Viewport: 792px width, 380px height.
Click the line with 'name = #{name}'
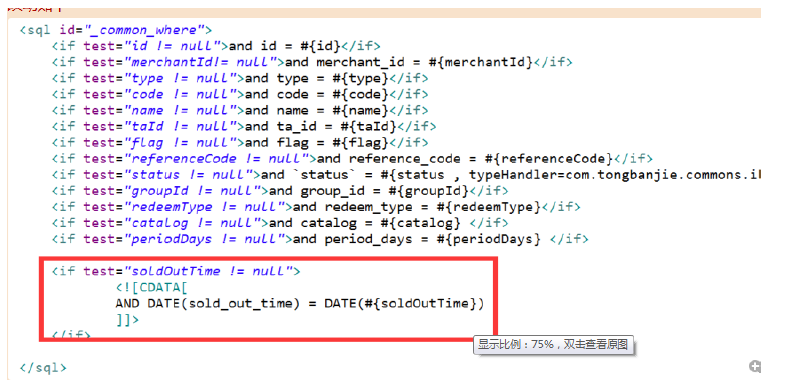click(239, 111)
